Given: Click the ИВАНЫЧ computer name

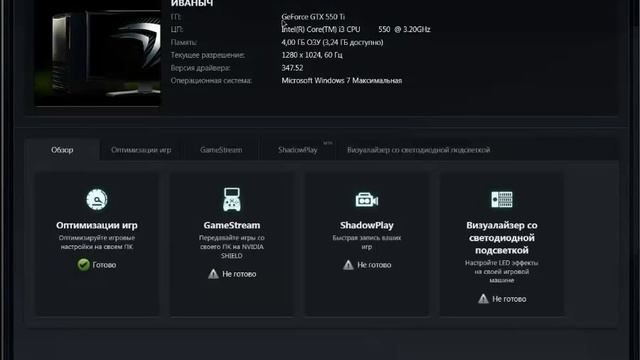Looking at the screenshot, I should [192, 3].
